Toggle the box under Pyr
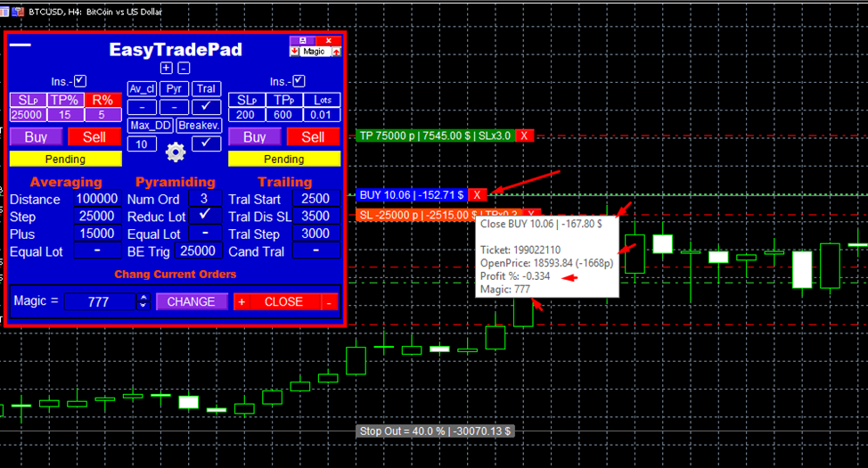The image size is (868, 468). (174, 107)
